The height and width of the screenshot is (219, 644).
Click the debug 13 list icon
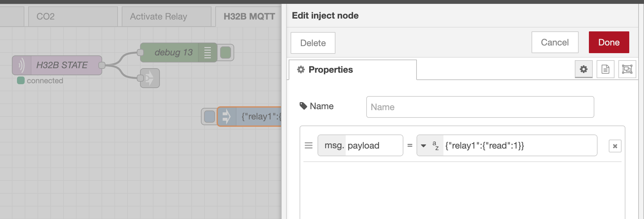point(207,53)
